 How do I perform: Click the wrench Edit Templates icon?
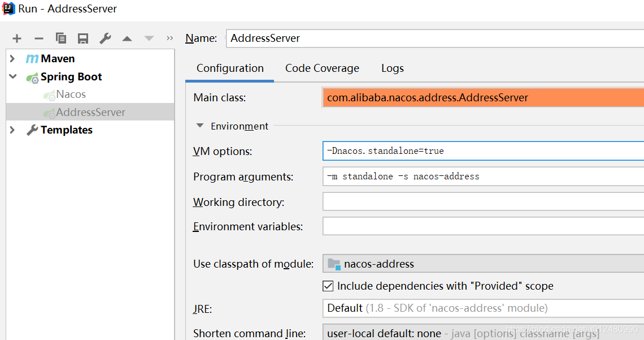coord(105,38)
